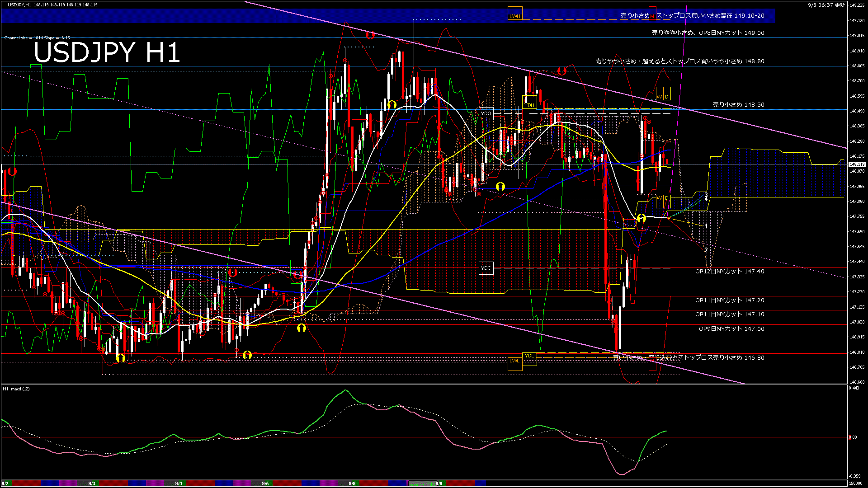Click the -0.359 MACD scale value

pos(854,476)
